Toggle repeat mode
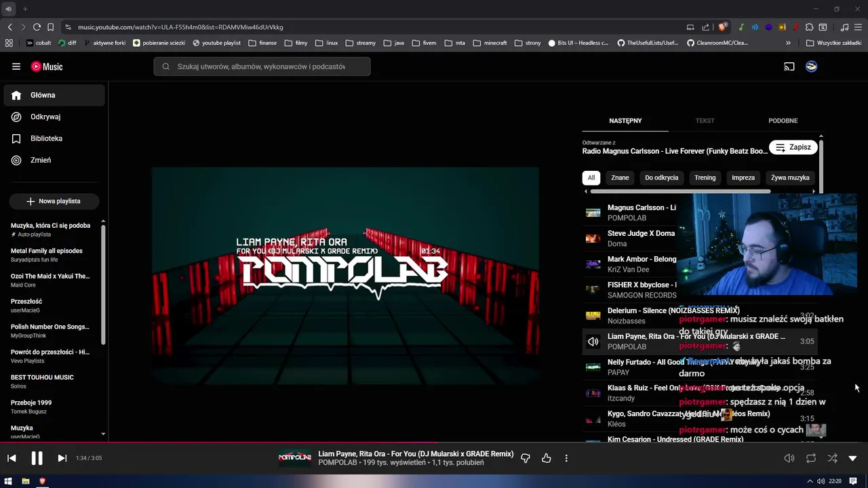 coord(811,458)
